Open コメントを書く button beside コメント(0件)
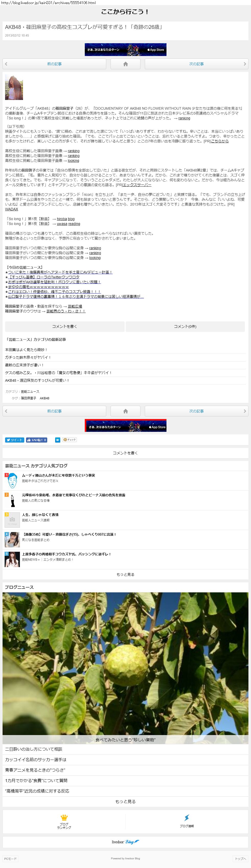This screenshot has height=868, width=251. (x=65, y=326)
